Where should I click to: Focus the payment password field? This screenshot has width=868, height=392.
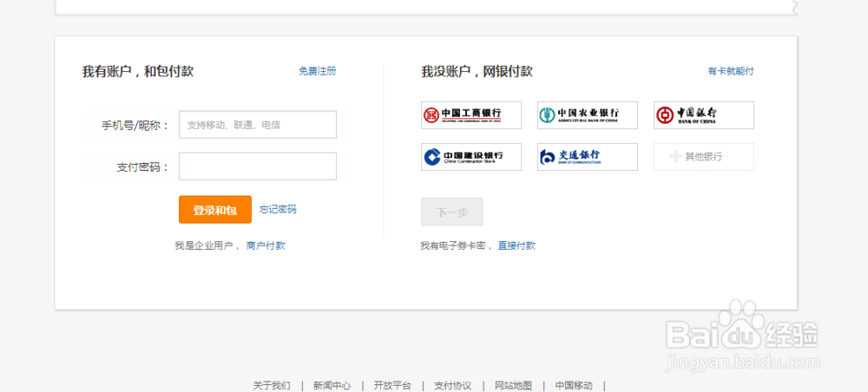coord(258,167)
